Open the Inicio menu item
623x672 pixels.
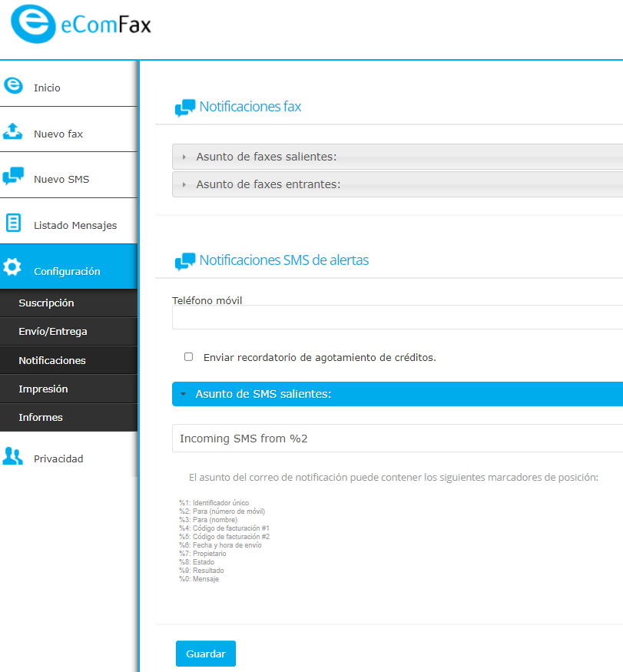pos(68,84)
